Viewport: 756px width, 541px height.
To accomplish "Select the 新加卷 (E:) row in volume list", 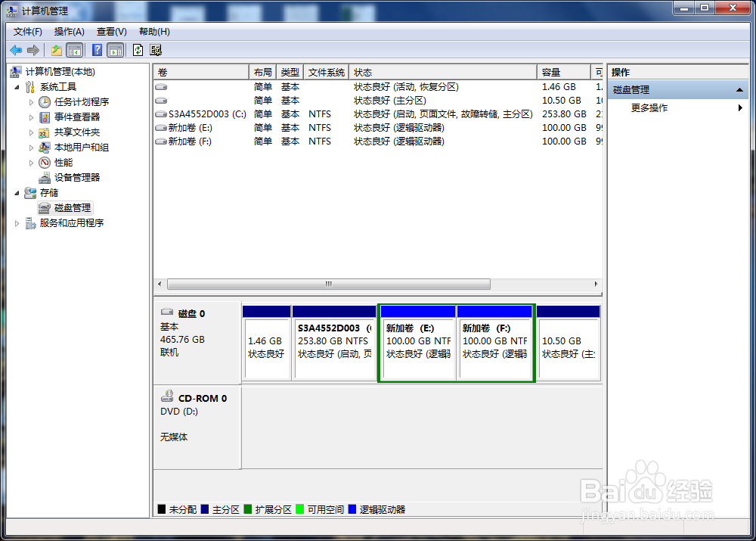I will (379, 128).
